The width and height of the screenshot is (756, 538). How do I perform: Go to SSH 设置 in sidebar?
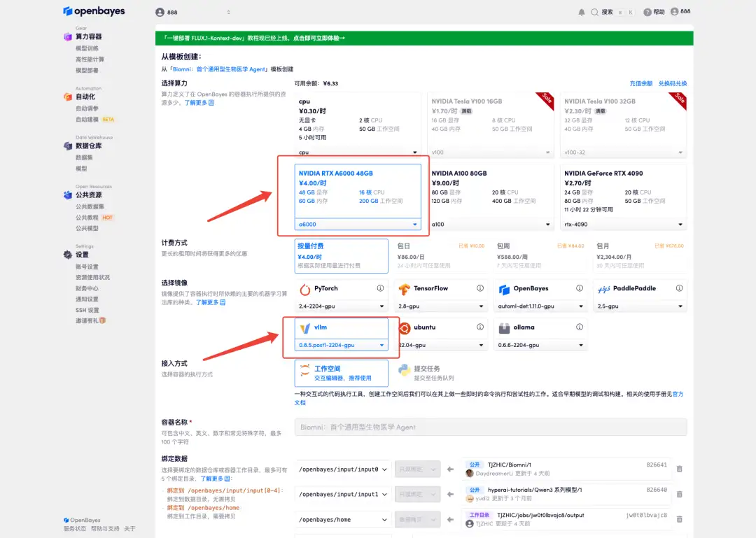[x=87, y=310]
